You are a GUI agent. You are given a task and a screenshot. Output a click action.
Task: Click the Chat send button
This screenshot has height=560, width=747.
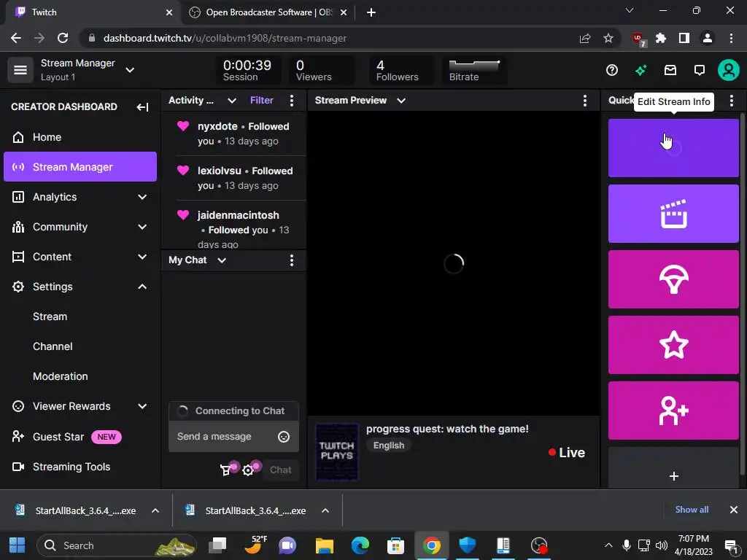coord(281,470)
